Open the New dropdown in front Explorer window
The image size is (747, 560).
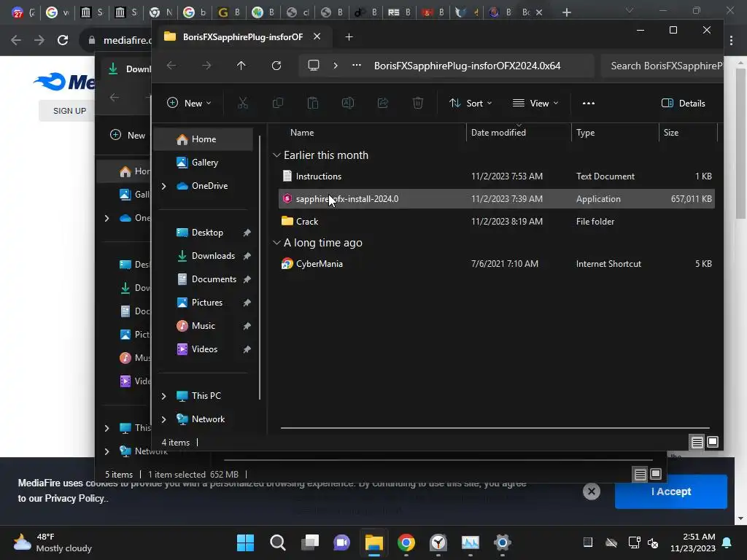pos(189,103)
